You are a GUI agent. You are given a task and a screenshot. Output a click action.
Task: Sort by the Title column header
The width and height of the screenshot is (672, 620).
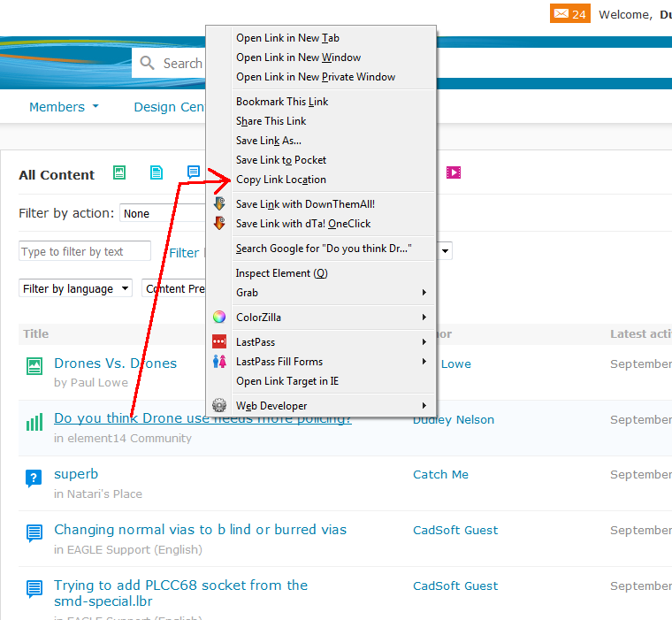[36, 333]
